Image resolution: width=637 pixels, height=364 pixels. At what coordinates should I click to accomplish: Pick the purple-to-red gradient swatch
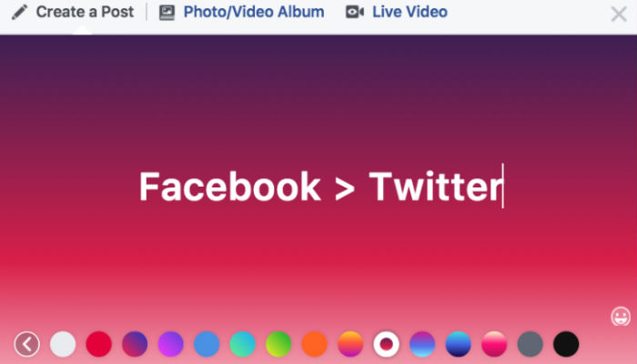135,344
